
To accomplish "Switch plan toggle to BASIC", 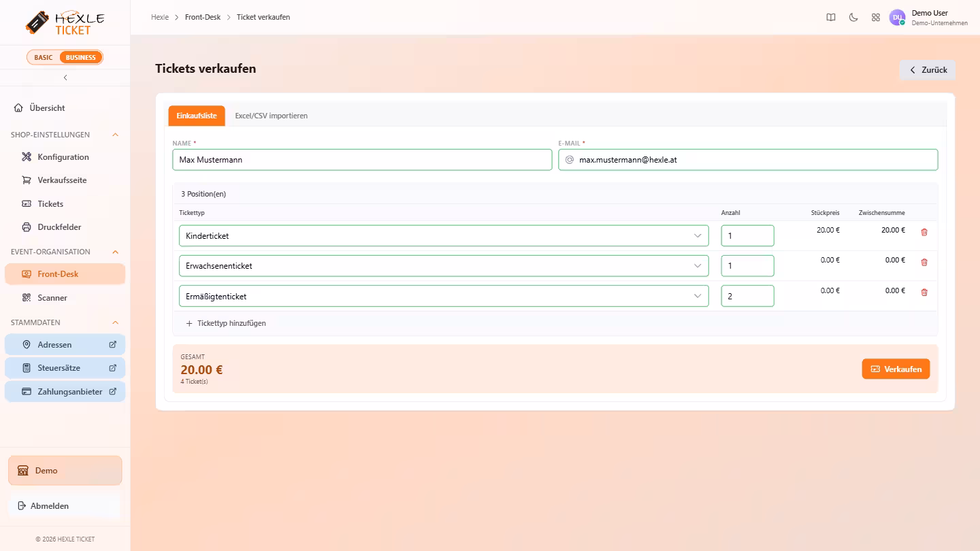I will pos(44,57).
